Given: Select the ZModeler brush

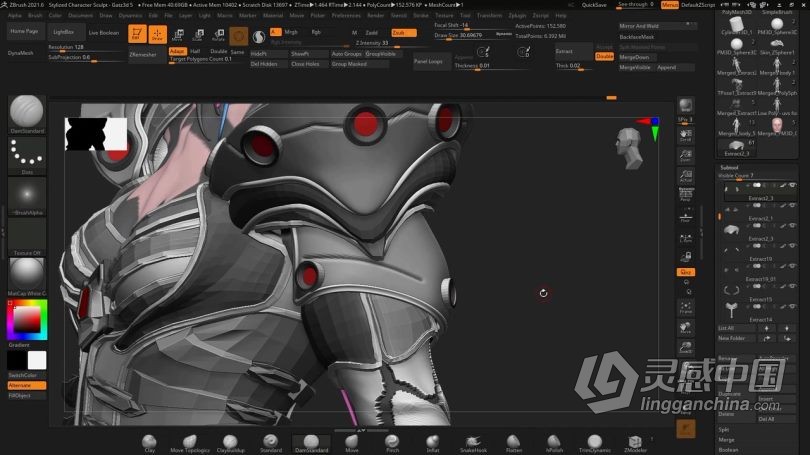Looking at the screenshot, I should coord(635,443).
